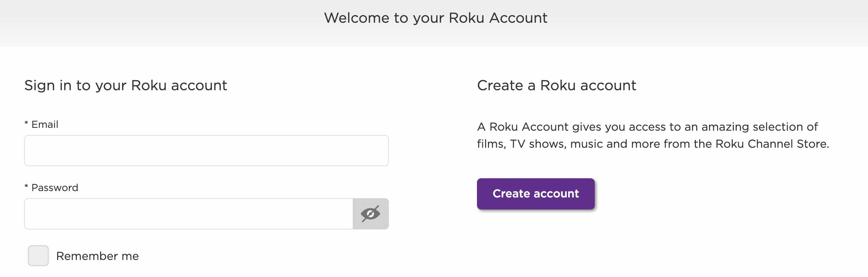868x277 pixels.
Task: Click the purple Create account button
Action: tap(536, 194)
